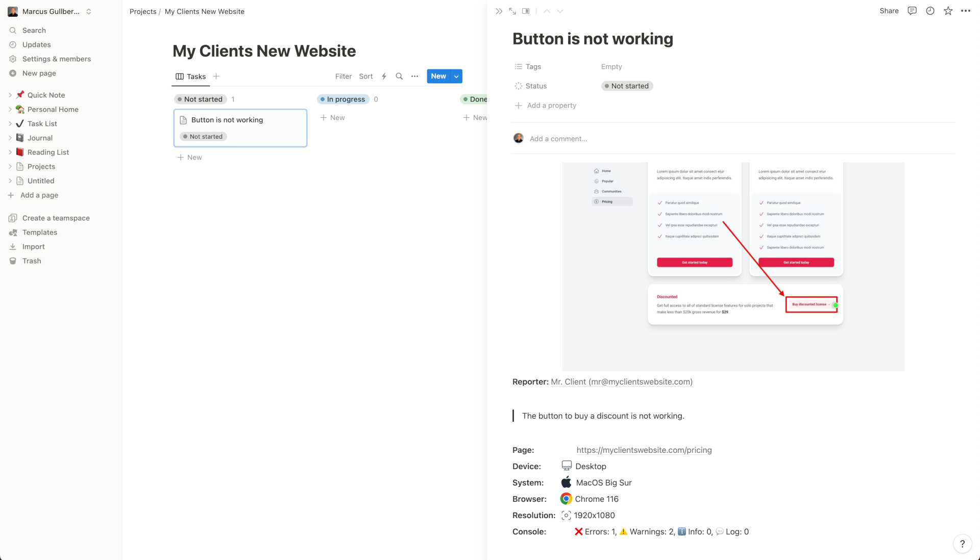Click the comments icon in top bar
Viewport: 980px width, 560px height.
pyautogui.click(x=912, y=11)
